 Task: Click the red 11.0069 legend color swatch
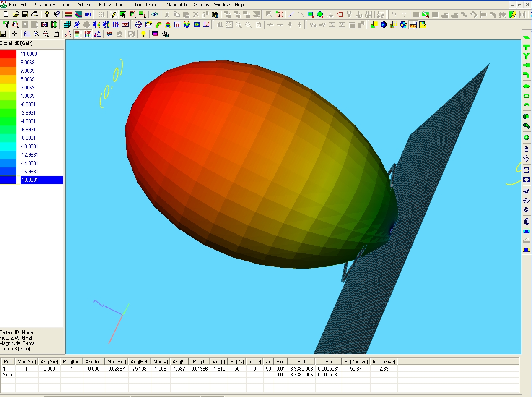(8, 54)
